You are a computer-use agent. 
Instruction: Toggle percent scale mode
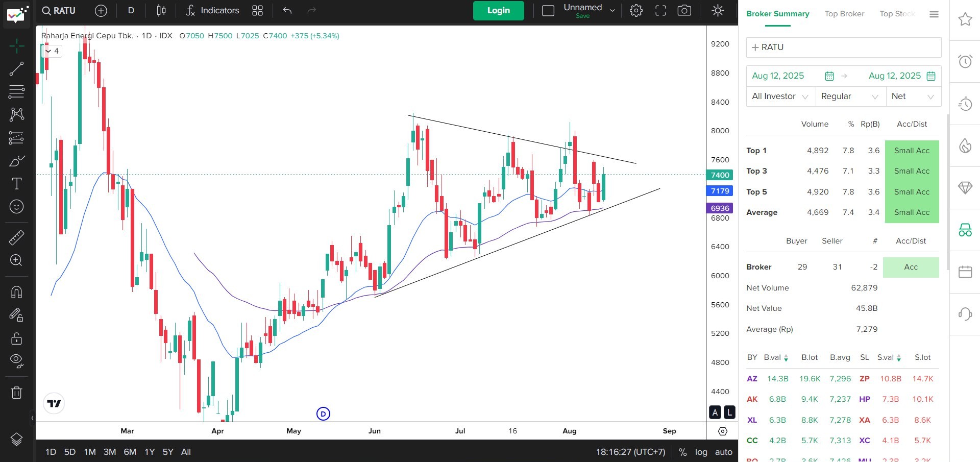[682, 452]
